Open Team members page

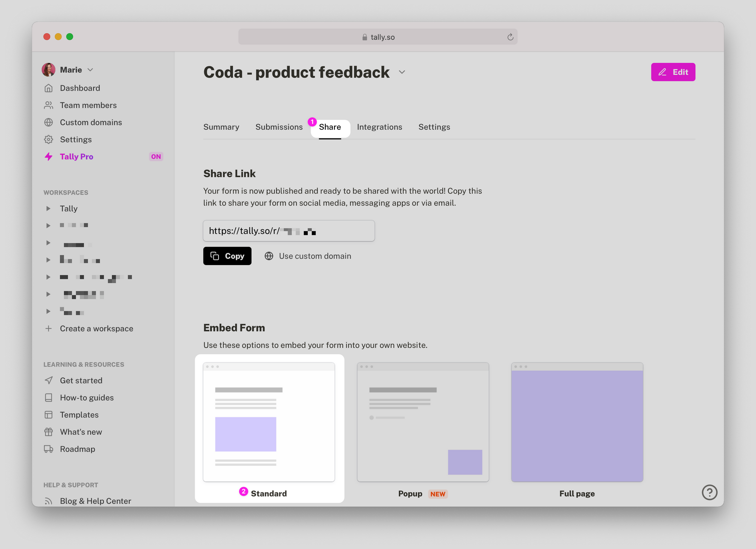[88, 105]
